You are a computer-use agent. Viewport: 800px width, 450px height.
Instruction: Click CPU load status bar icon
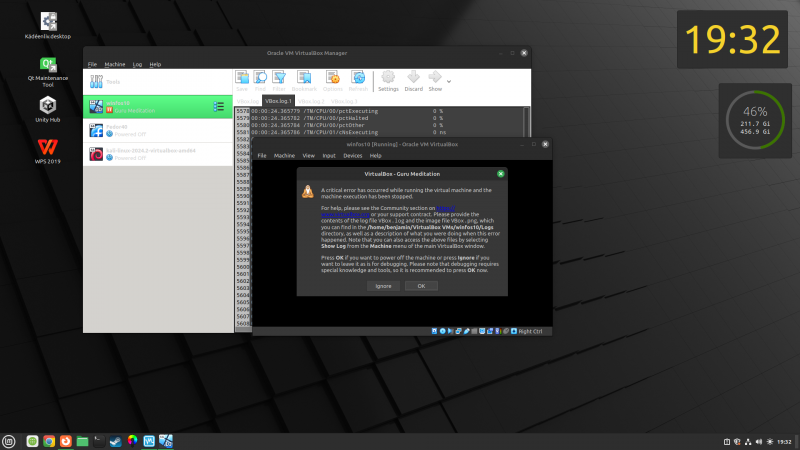tap(498, 331)
